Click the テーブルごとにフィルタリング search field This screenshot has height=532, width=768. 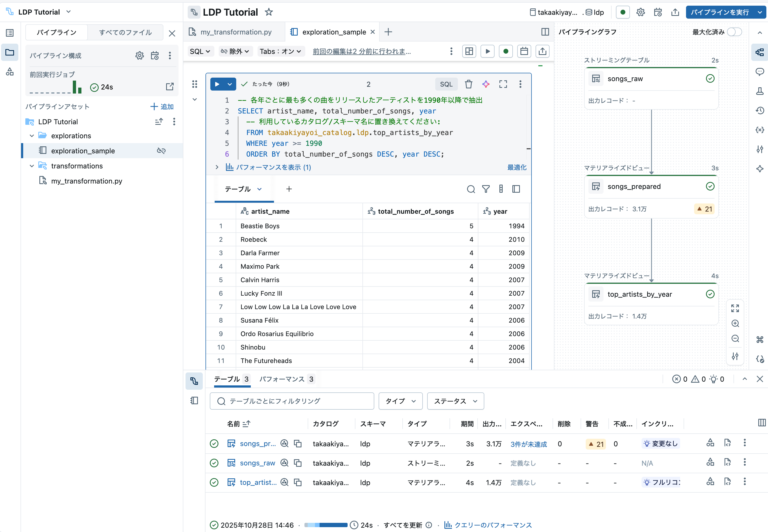pyautogui.click(x=292, y=401)
